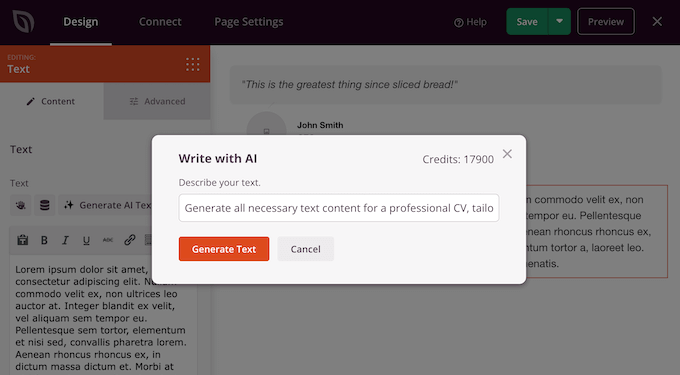Toggle Underline formatting in the toolbar

(86, 240)
